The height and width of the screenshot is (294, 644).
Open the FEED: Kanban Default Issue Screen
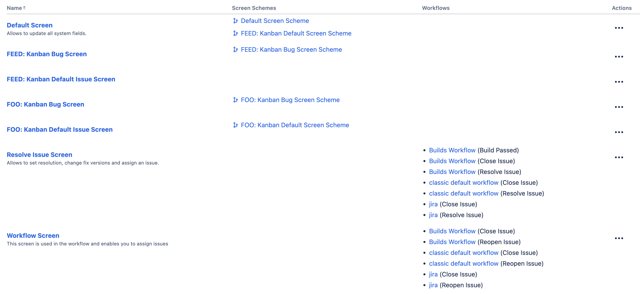(x=61, y=79)
